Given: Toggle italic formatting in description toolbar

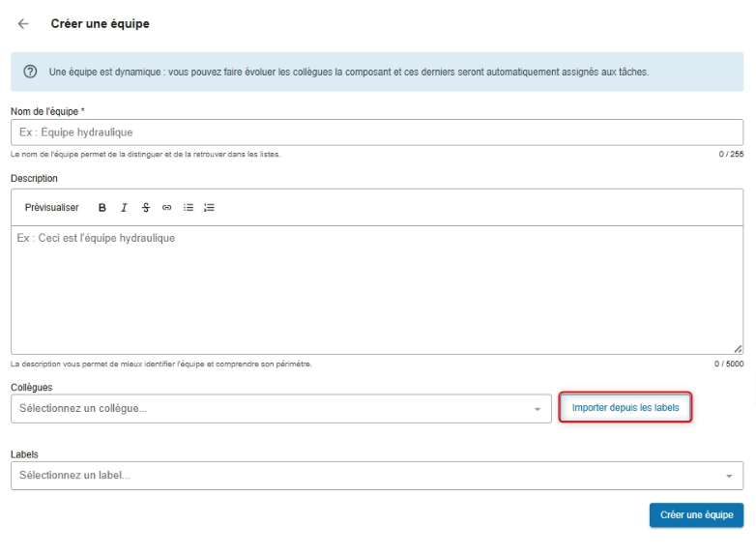Looking at the screenshot, I should [124, 207].
